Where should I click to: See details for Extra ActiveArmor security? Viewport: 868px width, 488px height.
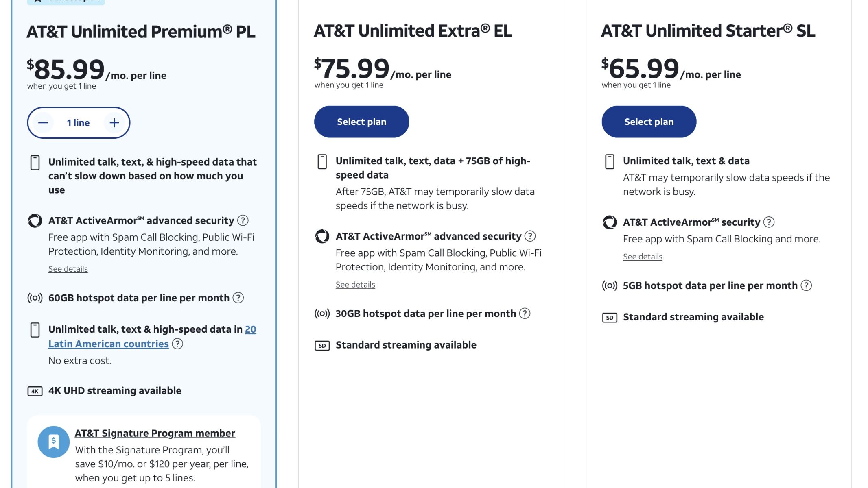click(x=355, y=285)
